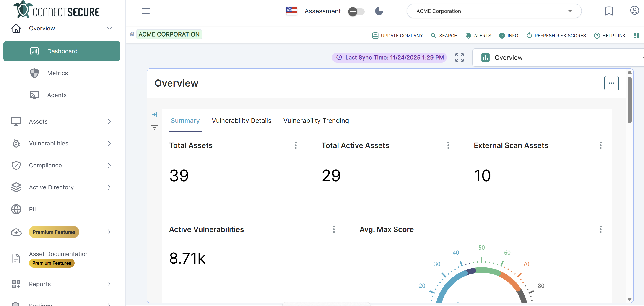The image size is (644, 306).
Task: Toggle the Assessment switch
Action: 356,11
